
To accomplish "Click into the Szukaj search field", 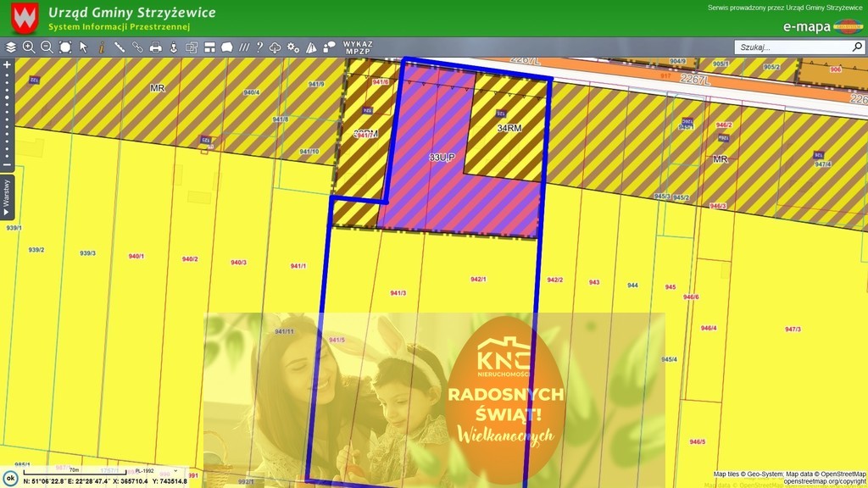I will click(x=788, y=47).
